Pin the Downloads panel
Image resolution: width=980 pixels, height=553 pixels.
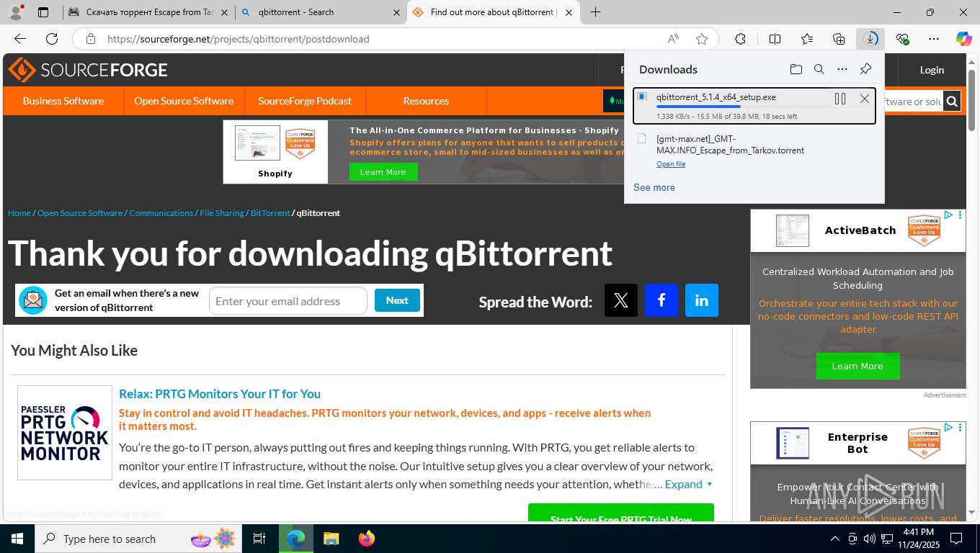click(865, 69)
